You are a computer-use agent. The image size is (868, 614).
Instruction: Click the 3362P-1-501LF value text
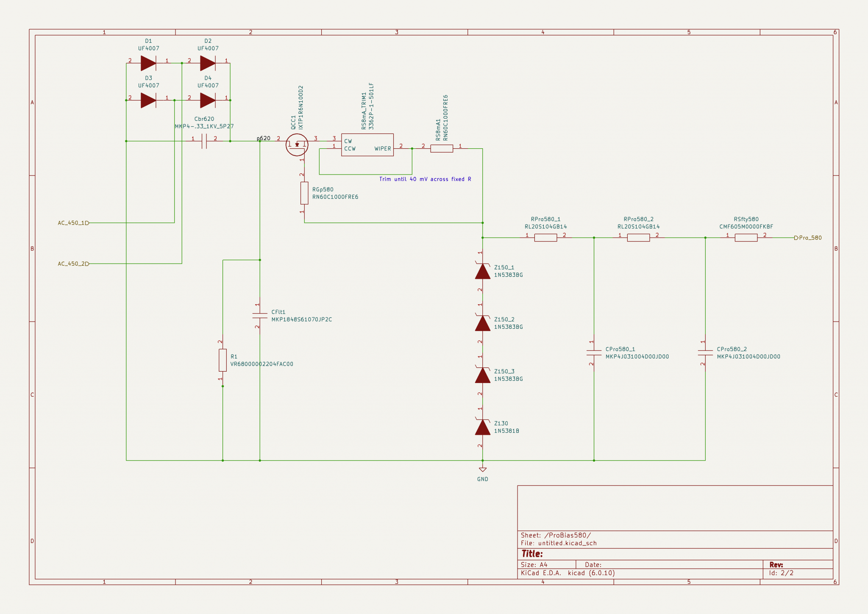click(x=371, y=106)
